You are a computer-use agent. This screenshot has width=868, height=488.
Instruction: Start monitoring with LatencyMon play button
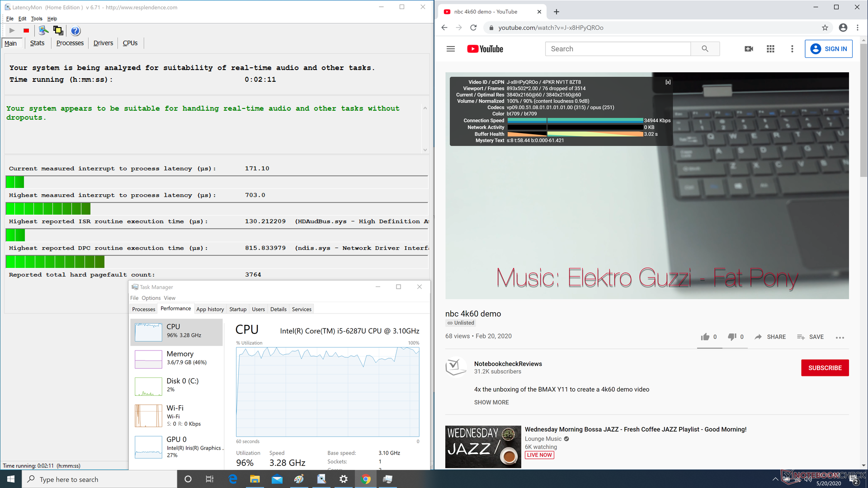12,31
